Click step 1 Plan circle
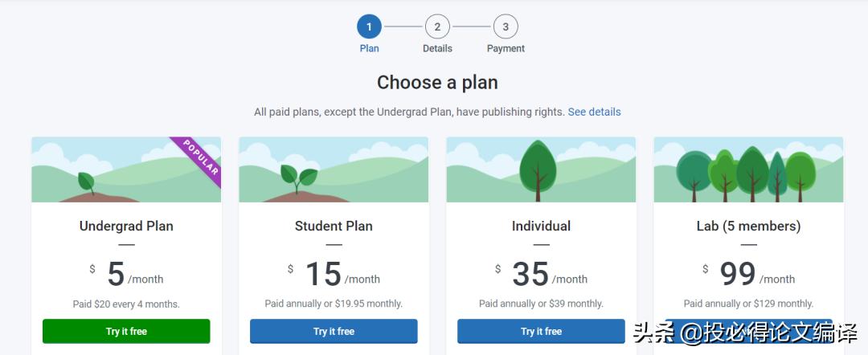Image resolution: width=868 pixels, height=355 pixels. click(x=369, y=27)
